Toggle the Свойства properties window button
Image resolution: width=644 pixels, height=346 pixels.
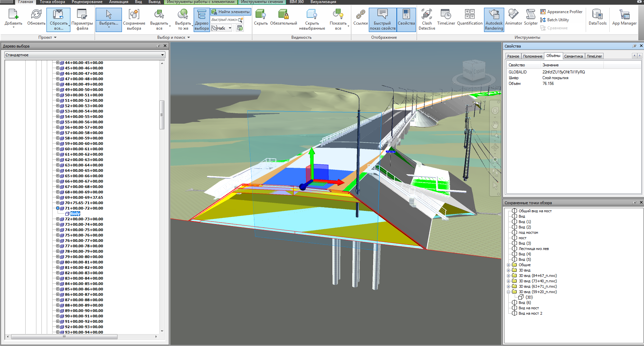pos(406,20)
